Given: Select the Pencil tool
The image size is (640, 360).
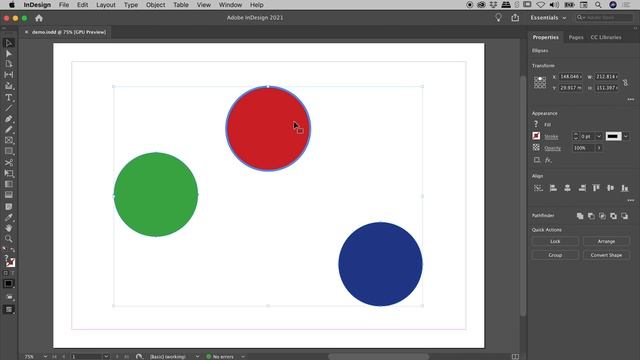Looking at the screenshot, I should pos(9,129).
